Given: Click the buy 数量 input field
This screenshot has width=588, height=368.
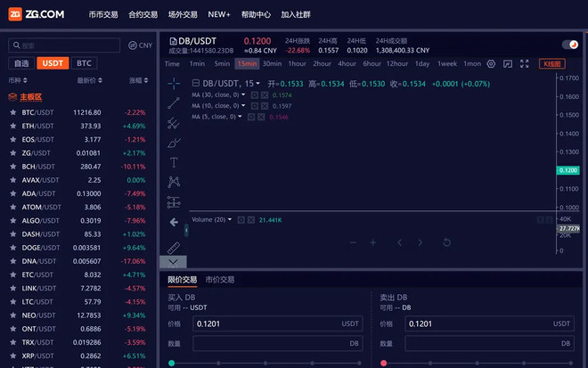Looking at the screenshot, I should [277, 343].
